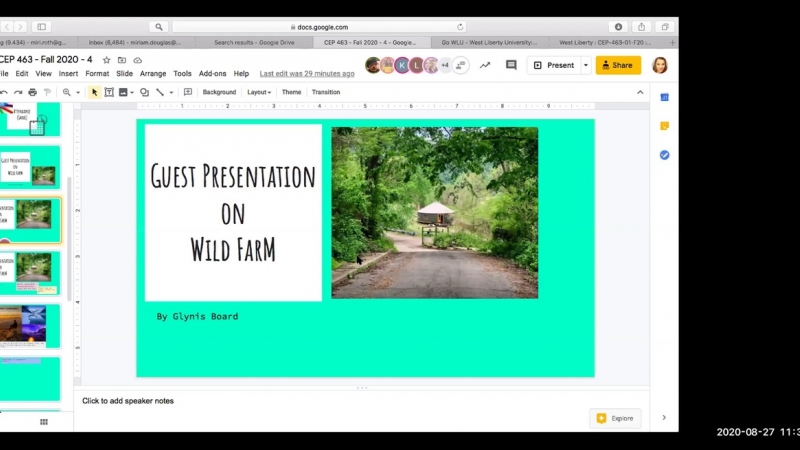Star this presentation

click(107, 59)
